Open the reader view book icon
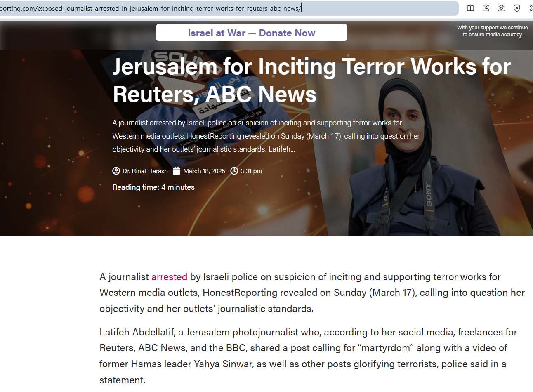Viewport: 533px width, 392px height. click(470, 8)
